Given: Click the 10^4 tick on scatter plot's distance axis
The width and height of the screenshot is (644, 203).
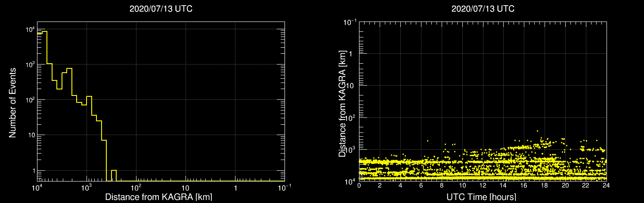Looking at the screenshot, I should tap(350, 181).
